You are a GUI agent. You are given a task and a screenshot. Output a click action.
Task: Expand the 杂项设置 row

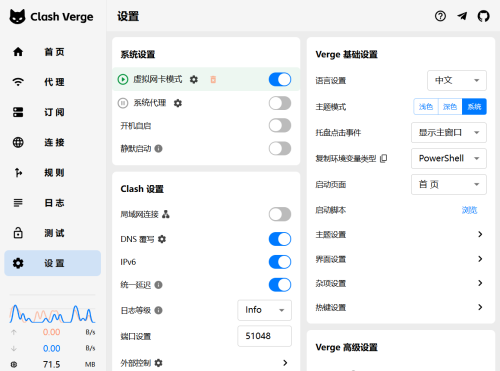point(400,283)
